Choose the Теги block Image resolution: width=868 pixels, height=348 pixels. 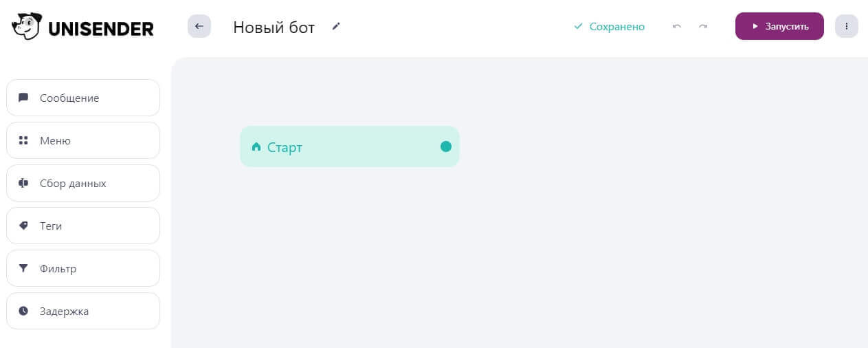pos(82,226)
